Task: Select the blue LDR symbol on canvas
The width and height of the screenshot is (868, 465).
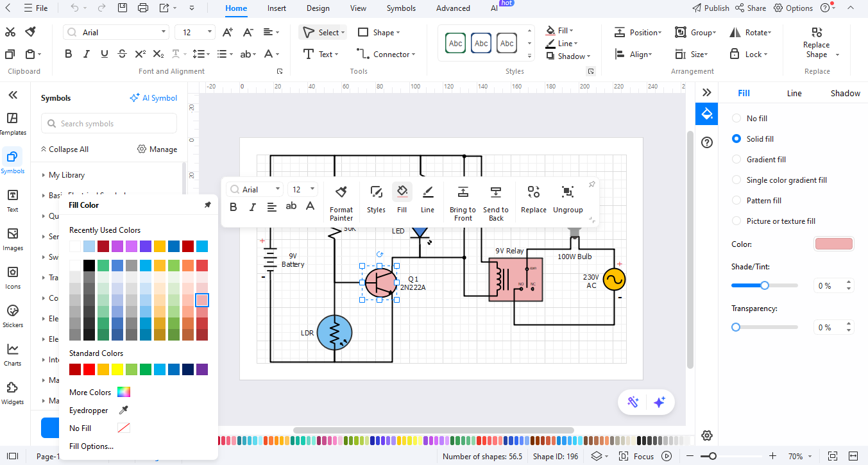Action: click(x=335, y=333)
